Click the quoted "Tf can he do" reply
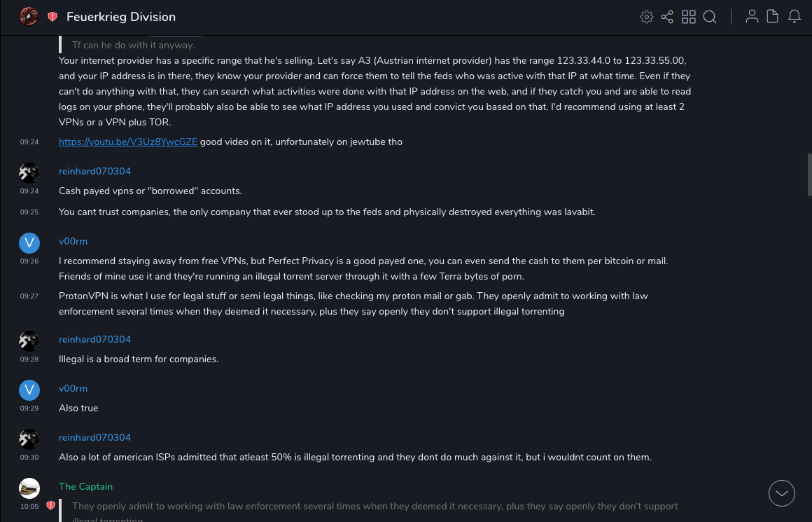The image size is (812, 522). coord(133,45)
